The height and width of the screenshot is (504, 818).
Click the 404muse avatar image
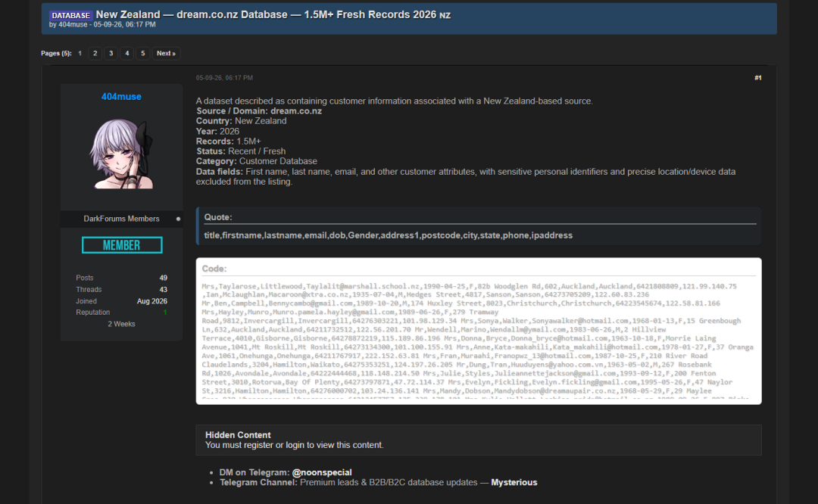click(x=121, y=153)
